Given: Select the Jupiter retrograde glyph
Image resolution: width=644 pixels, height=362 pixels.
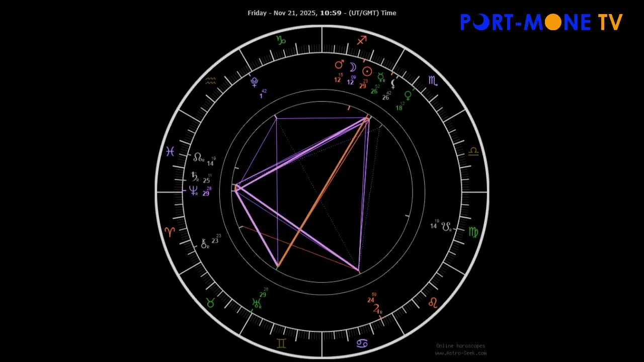Looking at the screenshot, I should tap(377, 309).
